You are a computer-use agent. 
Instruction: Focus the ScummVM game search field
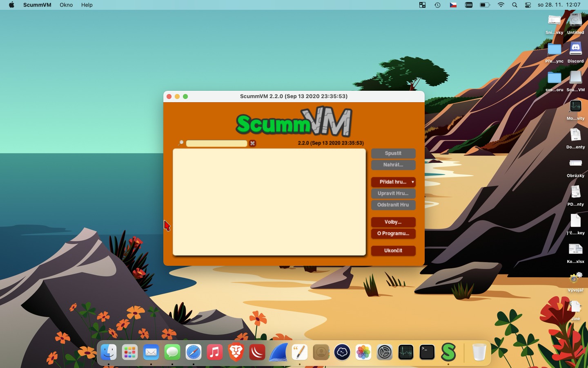[216, 143]
